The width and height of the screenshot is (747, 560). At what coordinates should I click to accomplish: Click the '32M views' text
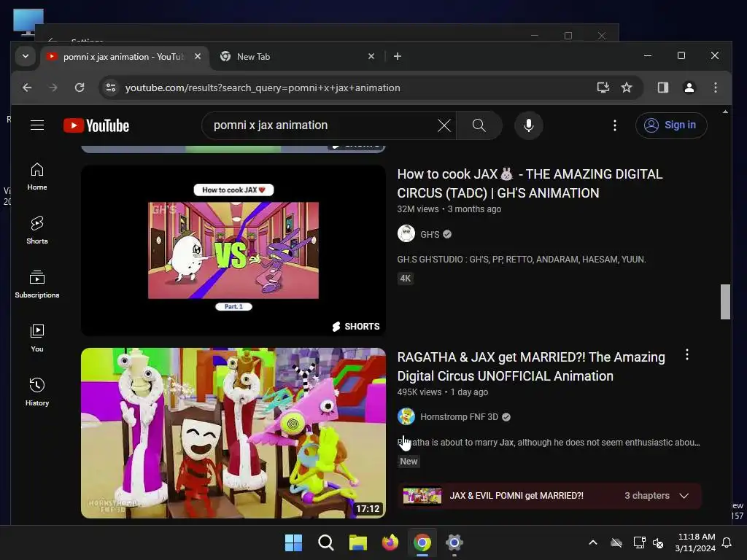click(x=418, y=209)
